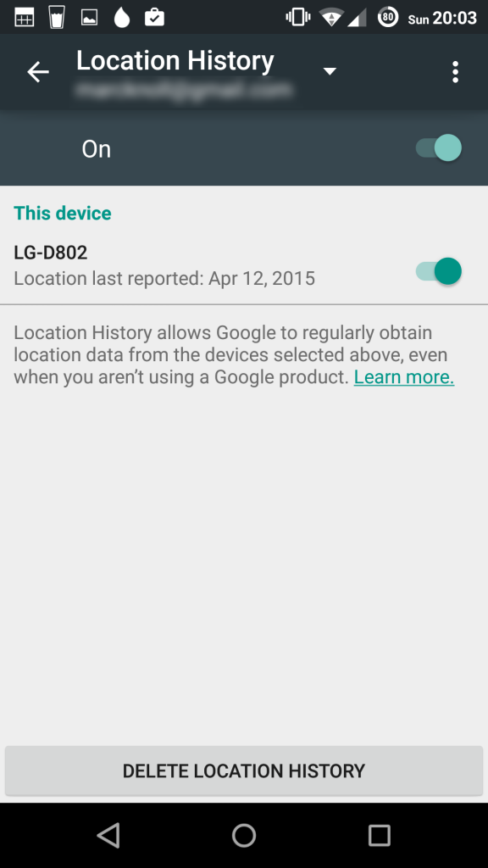Go to home via the circle button
Screen dimensions: 488x868
pyautogui.click(x=244, y=835)
